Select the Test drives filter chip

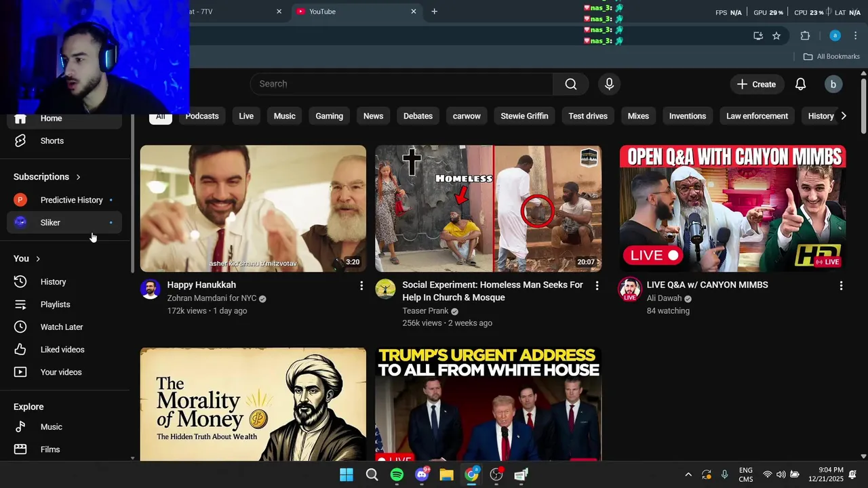tap(588, 116)
